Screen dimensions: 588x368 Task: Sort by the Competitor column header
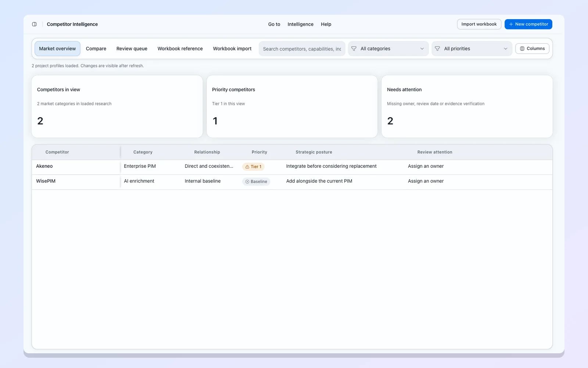tap(57, 152)
